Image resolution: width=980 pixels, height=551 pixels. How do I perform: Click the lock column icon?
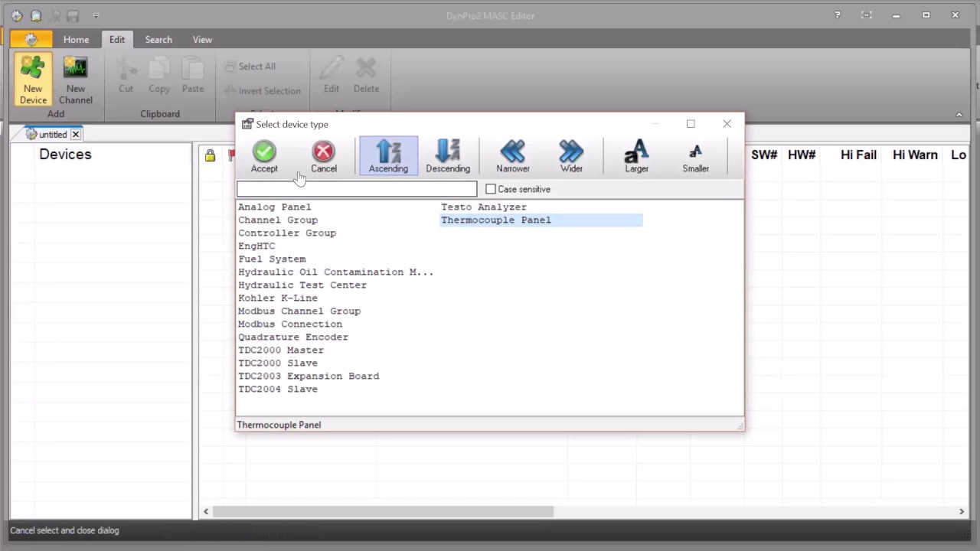click(x=210, y=155)
